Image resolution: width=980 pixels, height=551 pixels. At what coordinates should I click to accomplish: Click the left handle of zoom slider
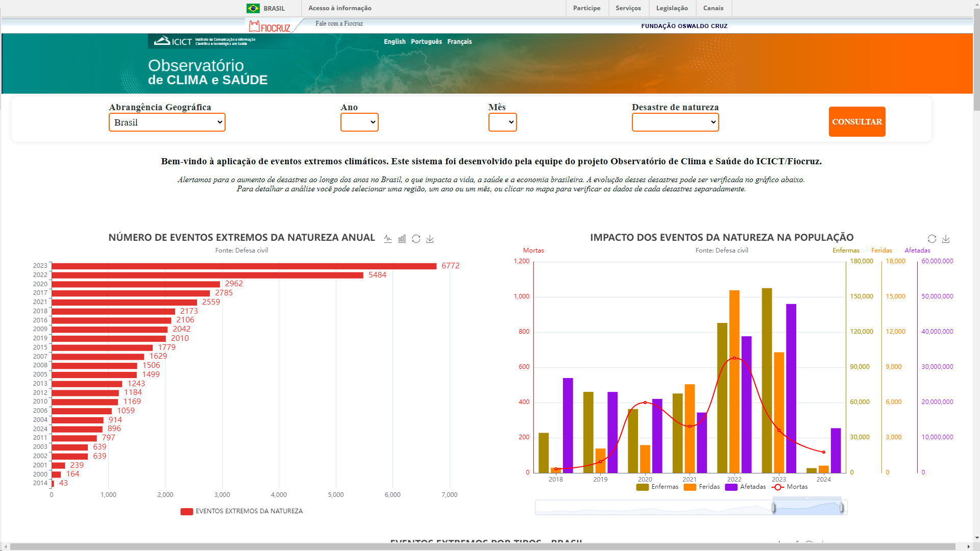point(774,508)
